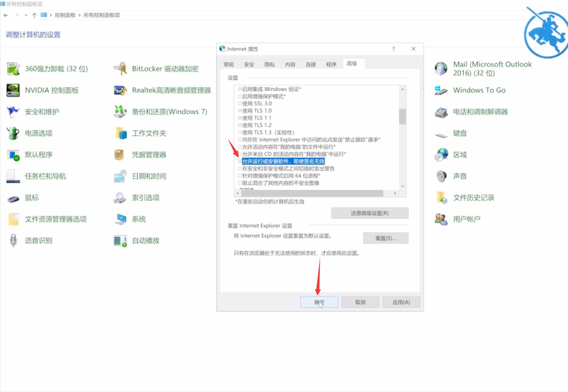
Task: Click the up-level arrow in address bar
Action: (x=34, y=15)
